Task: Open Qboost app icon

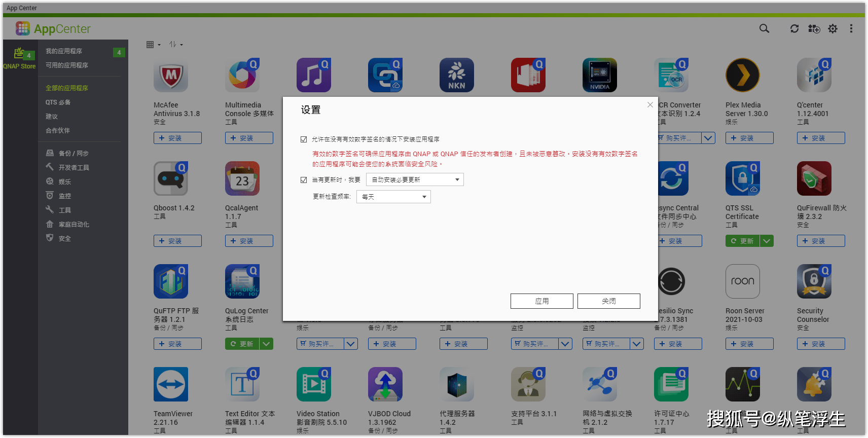Action: coord(171,178)
